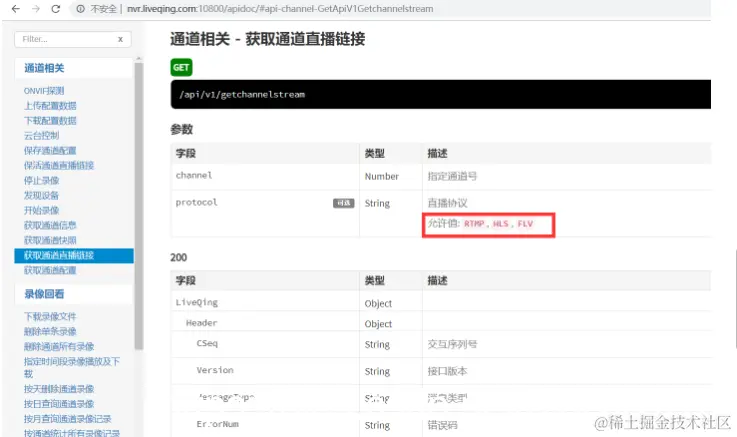Click the ErrorNum field name
The height and width of the screenshot is (437, 737).
point(218,424)
